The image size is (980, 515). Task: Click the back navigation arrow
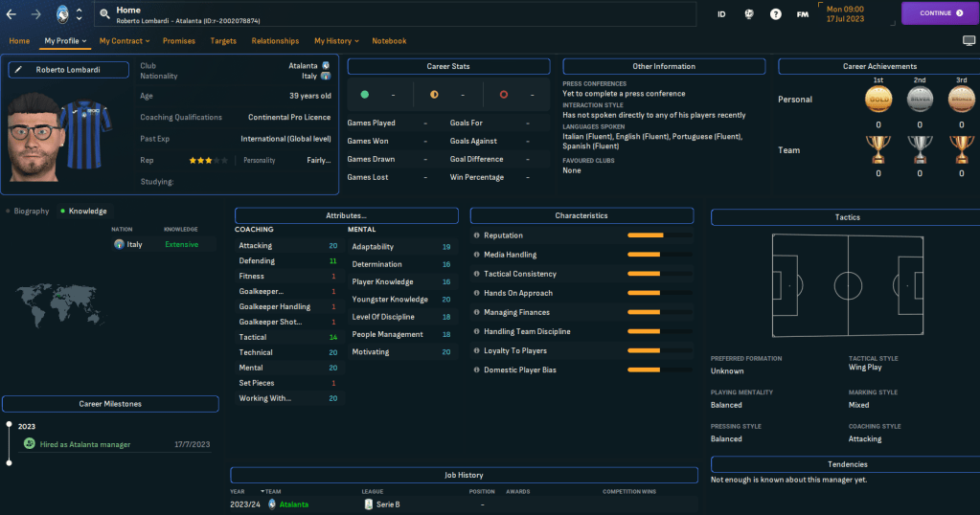(x=11, y=13)
